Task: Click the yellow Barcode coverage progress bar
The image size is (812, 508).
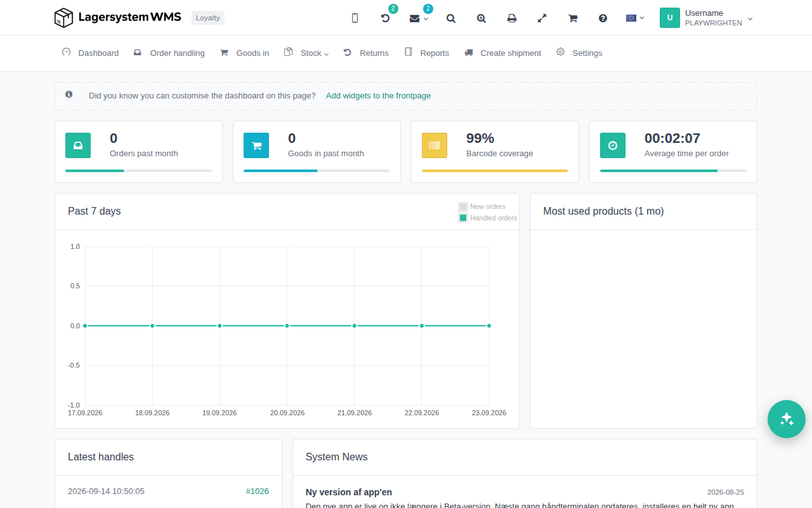Action: [495, 171]
